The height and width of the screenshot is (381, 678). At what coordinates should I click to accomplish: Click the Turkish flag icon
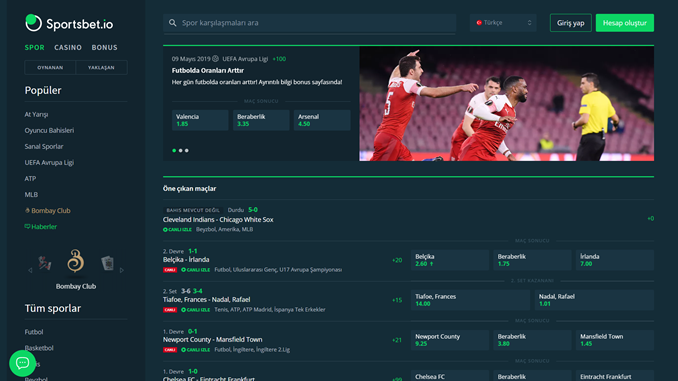tap(479, 22)
